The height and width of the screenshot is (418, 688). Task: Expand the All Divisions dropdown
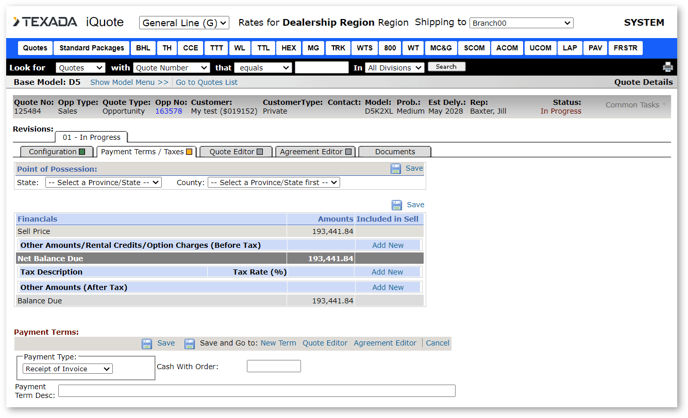click(x=394, y=67)
